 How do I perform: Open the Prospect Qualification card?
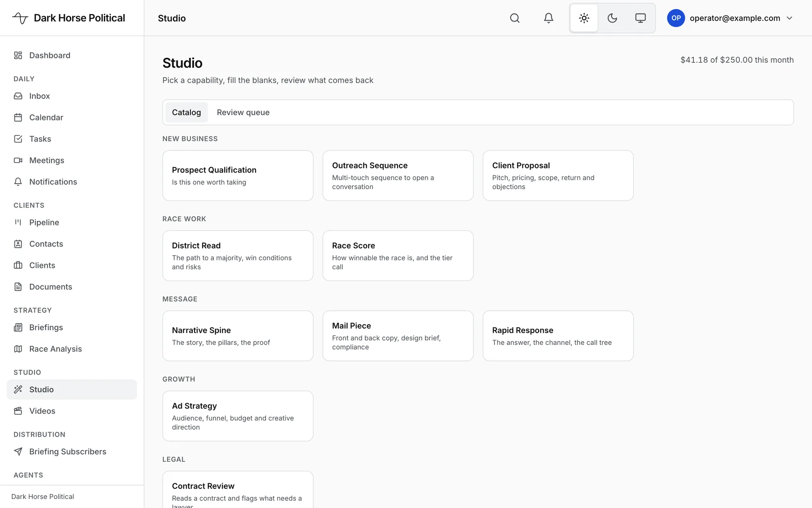(238, 176)
